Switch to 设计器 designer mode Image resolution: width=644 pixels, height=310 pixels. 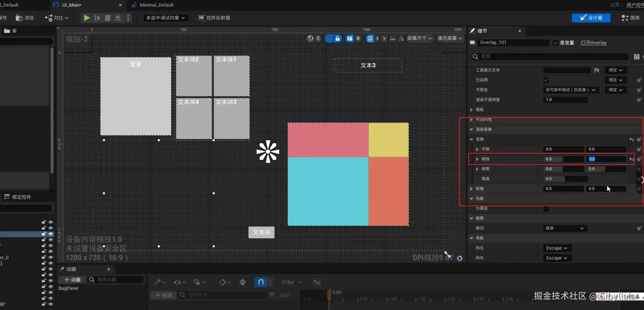(x=591, y=18)
